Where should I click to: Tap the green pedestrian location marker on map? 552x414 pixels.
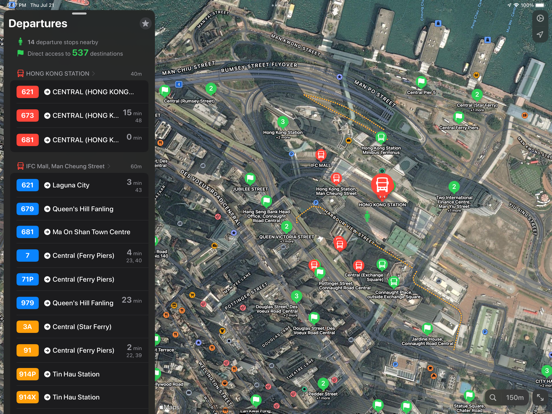tap(367, 216)
